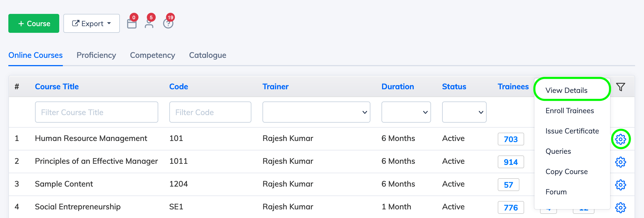Image resolution: width=644 pixels, height=218 pixels.
Task: Sort by Status column header
Action: (x=454, y=86)
